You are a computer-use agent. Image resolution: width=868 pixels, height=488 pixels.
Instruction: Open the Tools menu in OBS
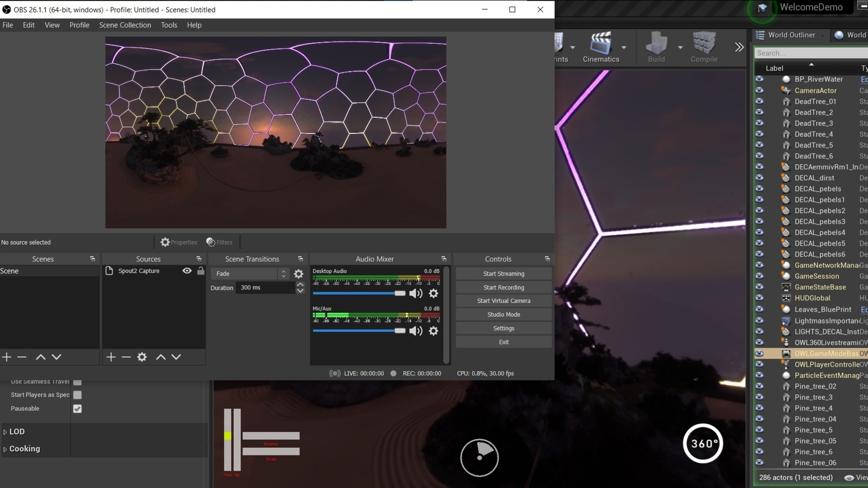[169, 25]
